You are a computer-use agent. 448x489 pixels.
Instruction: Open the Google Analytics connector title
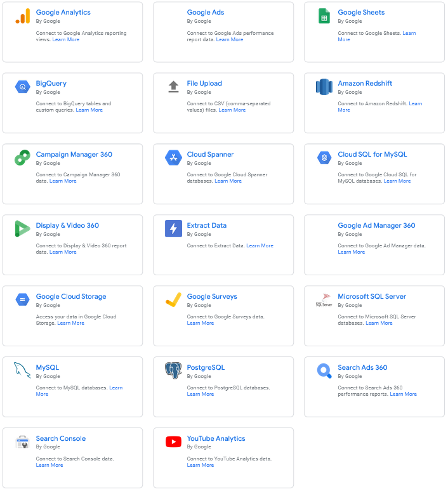pyautogui.click(x=63, y=12)
